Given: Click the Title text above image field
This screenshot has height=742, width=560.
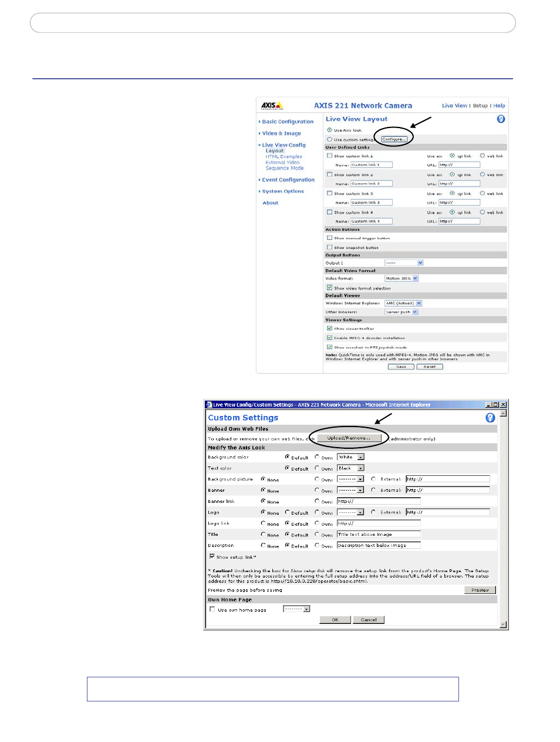Looking at the screenshot, I should [379, 534].
